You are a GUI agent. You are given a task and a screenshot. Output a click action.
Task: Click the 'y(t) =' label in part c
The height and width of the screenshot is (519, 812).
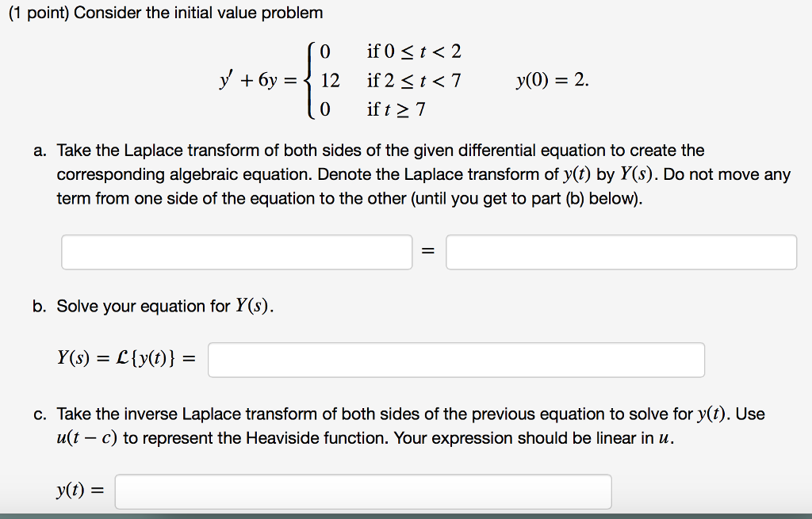pyautogui.click(x=80, y=490)
